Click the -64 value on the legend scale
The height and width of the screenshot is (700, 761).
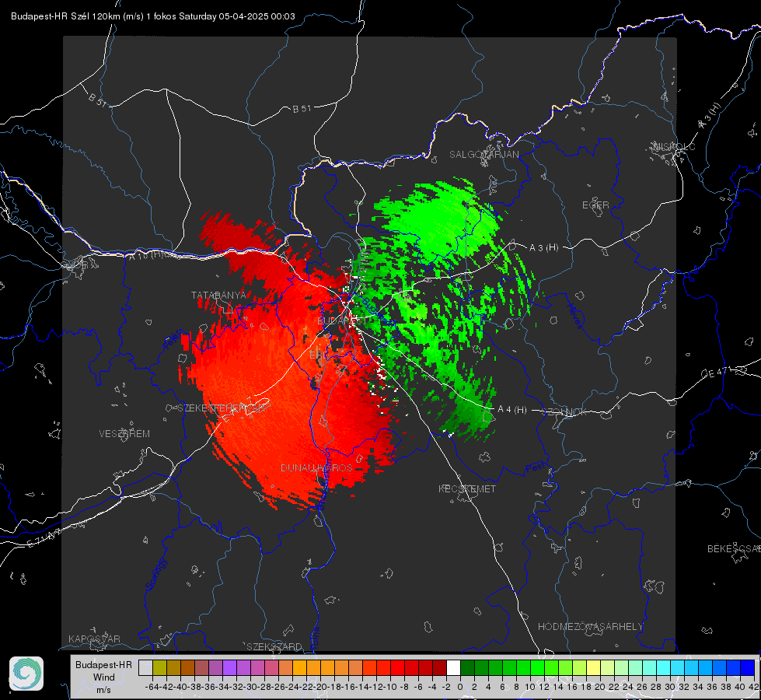(x=152, y=687)
